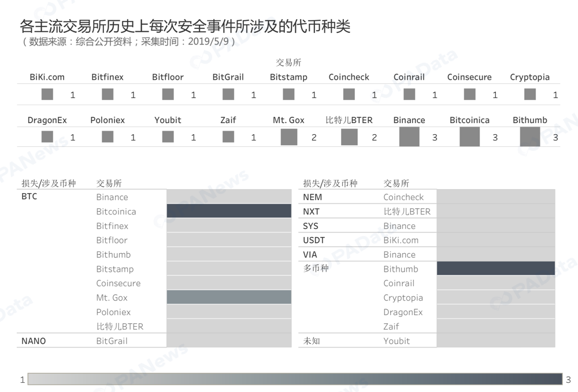This screenshot has height=392, width=578.
Task: Click the gray square under BiKi.com
Action: point(47,94)
